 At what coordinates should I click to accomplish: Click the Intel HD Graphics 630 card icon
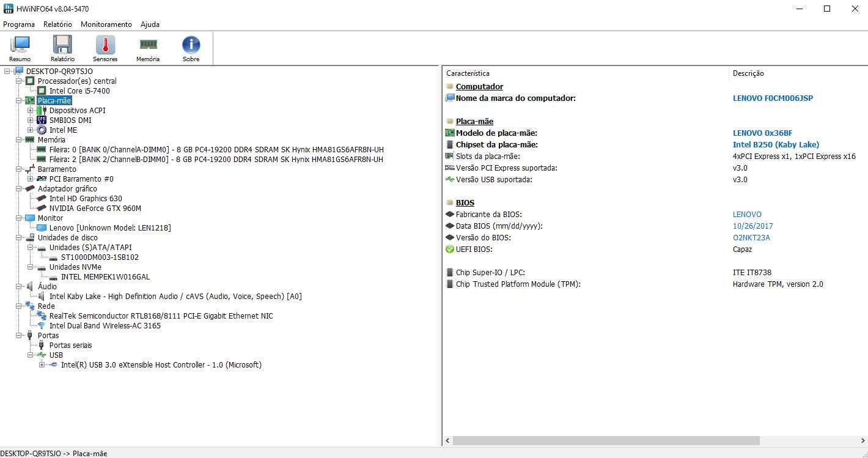click(42, 199)
